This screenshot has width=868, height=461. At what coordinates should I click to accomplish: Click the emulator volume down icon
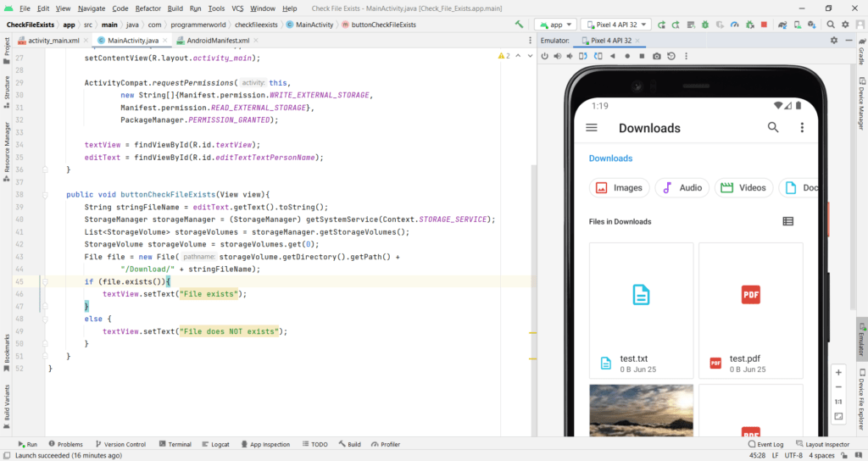(570, 56)
